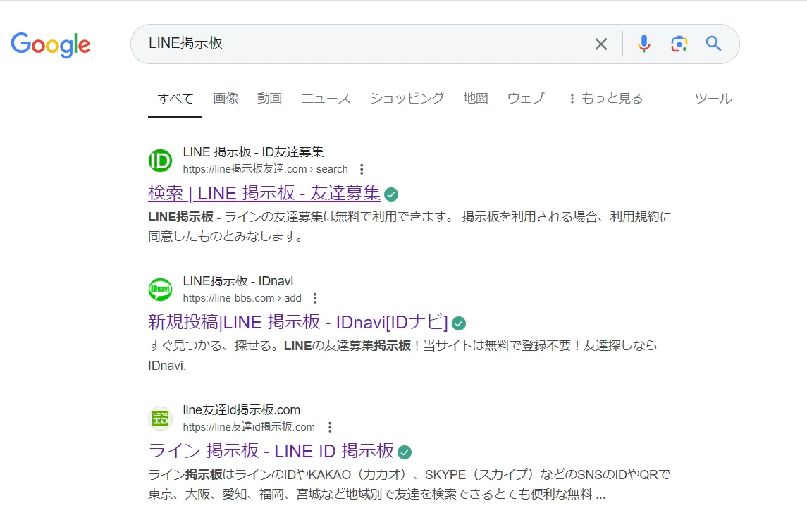Open Google Lens image search icon
Screen dimensions: 807x532
coord(679,44)
